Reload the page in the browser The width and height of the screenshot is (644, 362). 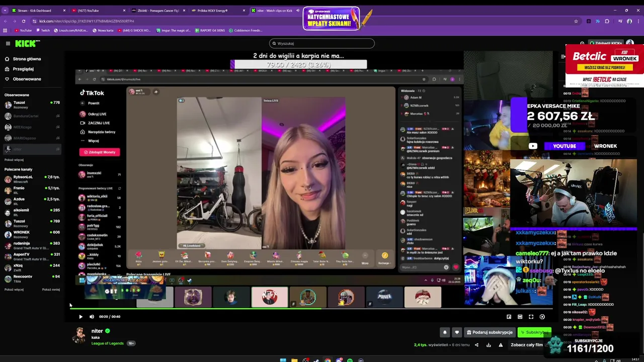24,21
